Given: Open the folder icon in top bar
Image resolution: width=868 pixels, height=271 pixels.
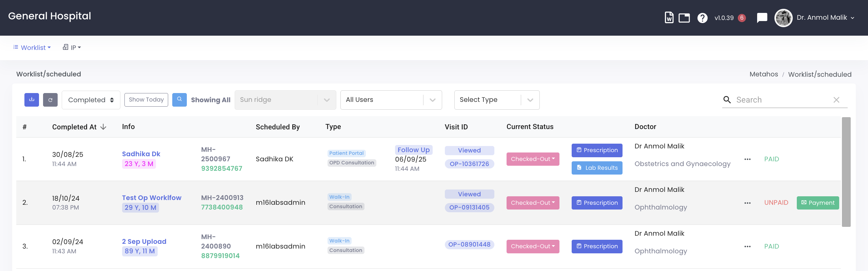Looking at the screenshot, I should pos(684,18).
